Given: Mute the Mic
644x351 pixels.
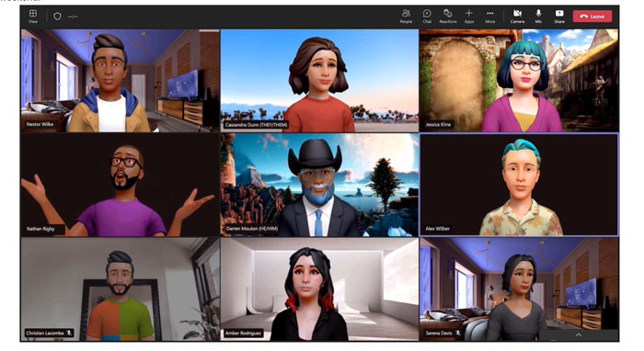Looking at the screenshot, I should coord(538,17).
